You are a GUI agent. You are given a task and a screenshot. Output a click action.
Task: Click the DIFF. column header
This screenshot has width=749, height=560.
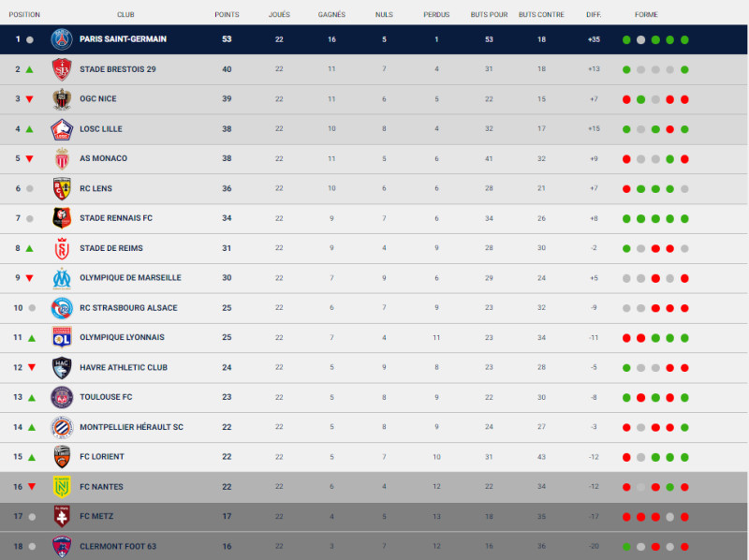pos(594,15)
